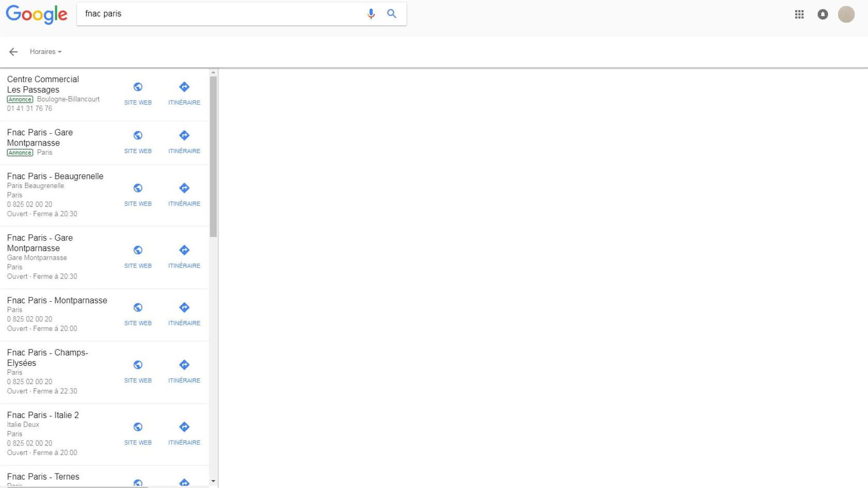Select the Fnac Paris - Champs-Elysées listing title

click(48, 358)
